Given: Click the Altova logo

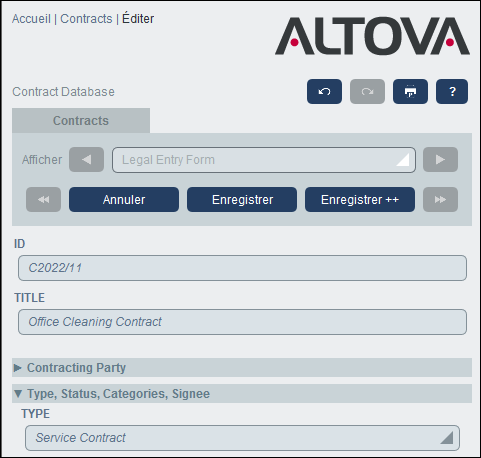Looking at the screenshot, I should [x=372, y=36].
